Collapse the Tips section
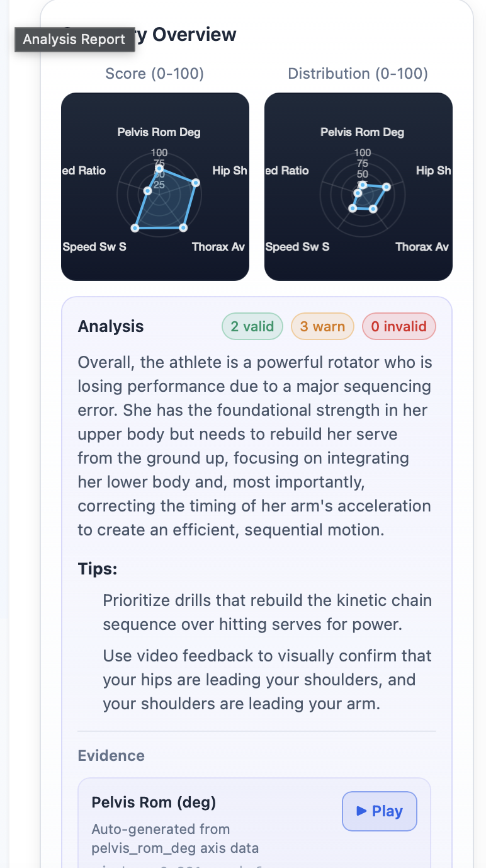The width and height of the screenshot is (486, 868). [x=98, y=568]
